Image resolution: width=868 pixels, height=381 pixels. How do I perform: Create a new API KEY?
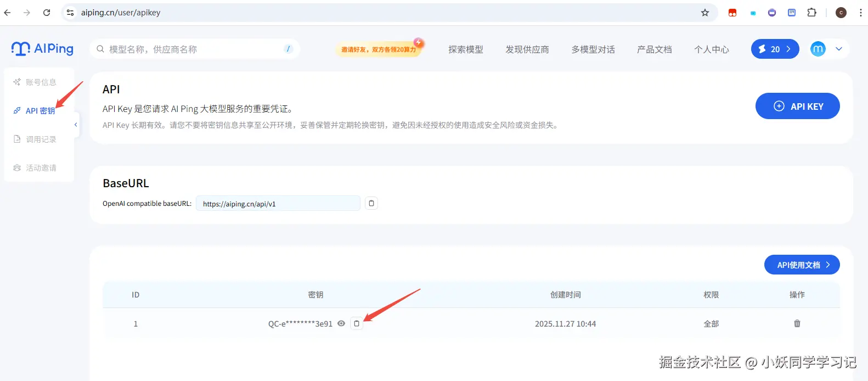798,106
